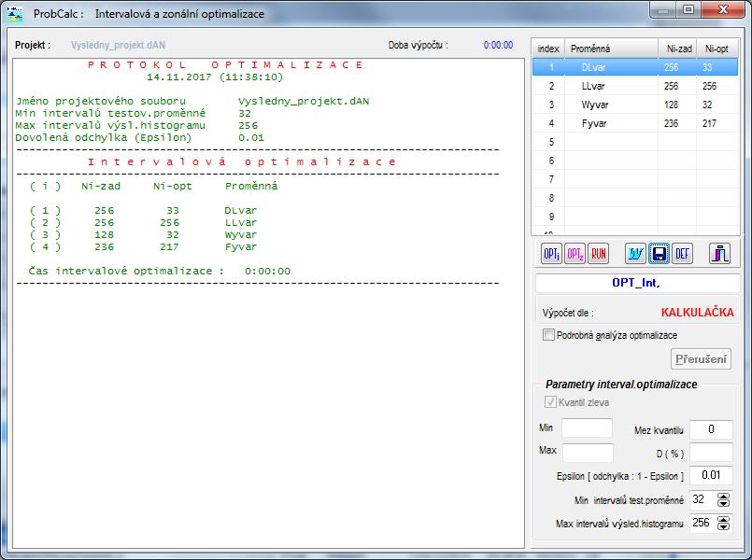This screenshot has width=752, height=560.
Task: Click the PROTOKOL OPTIMALIZACE heading in the log
Action: (x=225, y=64)
